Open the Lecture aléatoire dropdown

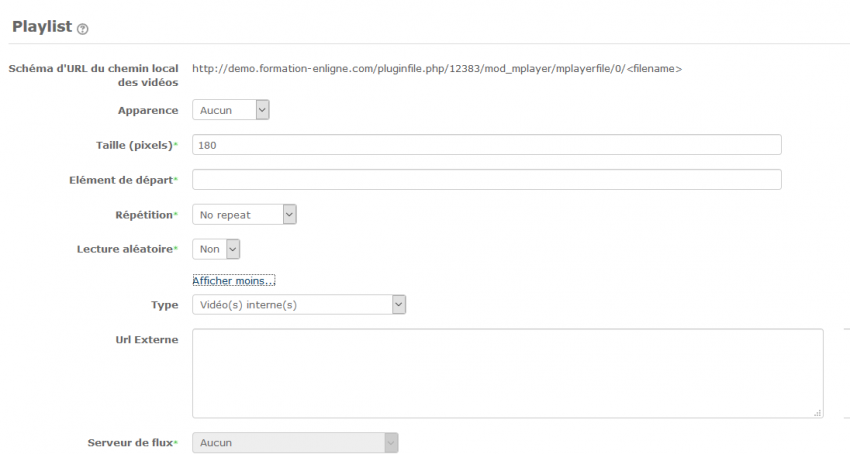click(x=216, y=249)
